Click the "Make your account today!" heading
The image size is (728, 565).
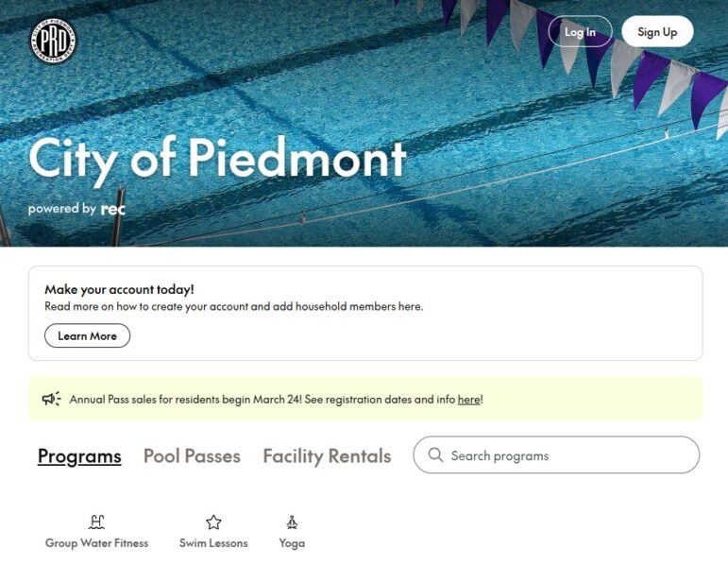[x=119, y=289]
